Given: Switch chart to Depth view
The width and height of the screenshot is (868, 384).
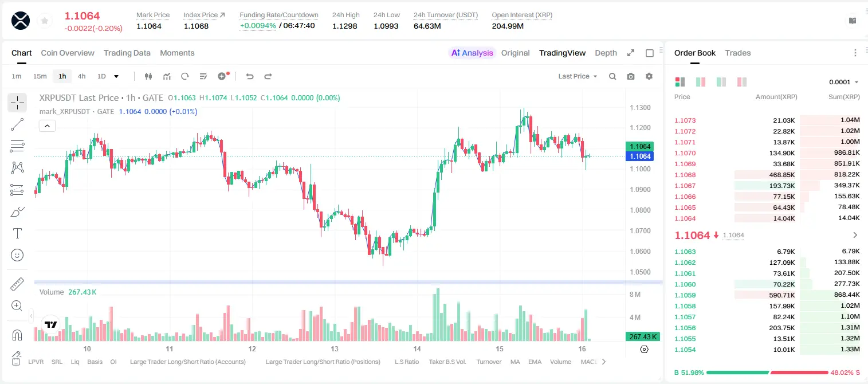Looking at the screenshot, I should tap(606, 53).
